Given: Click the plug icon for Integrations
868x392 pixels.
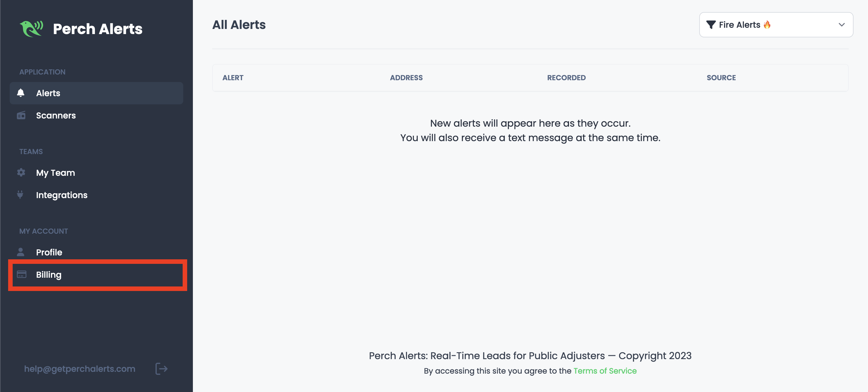Looking at the screenshot, I should pos(20,194).
